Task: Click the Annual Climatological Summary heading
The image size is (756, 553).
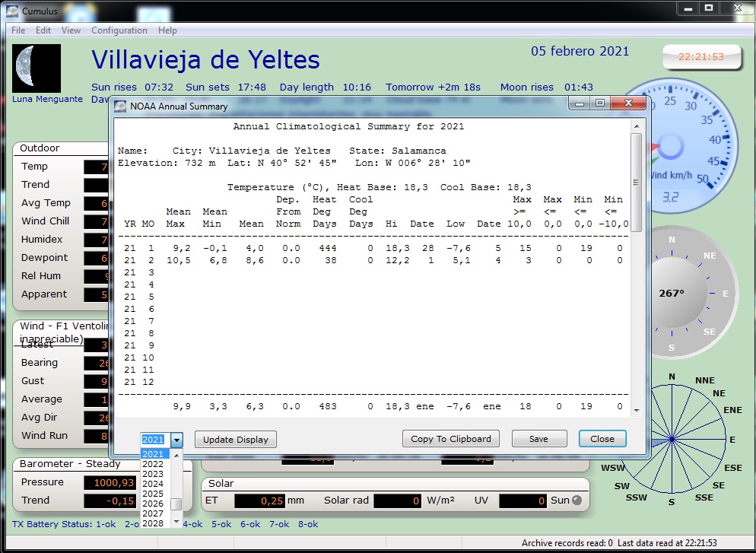Action: click(348, 126)
